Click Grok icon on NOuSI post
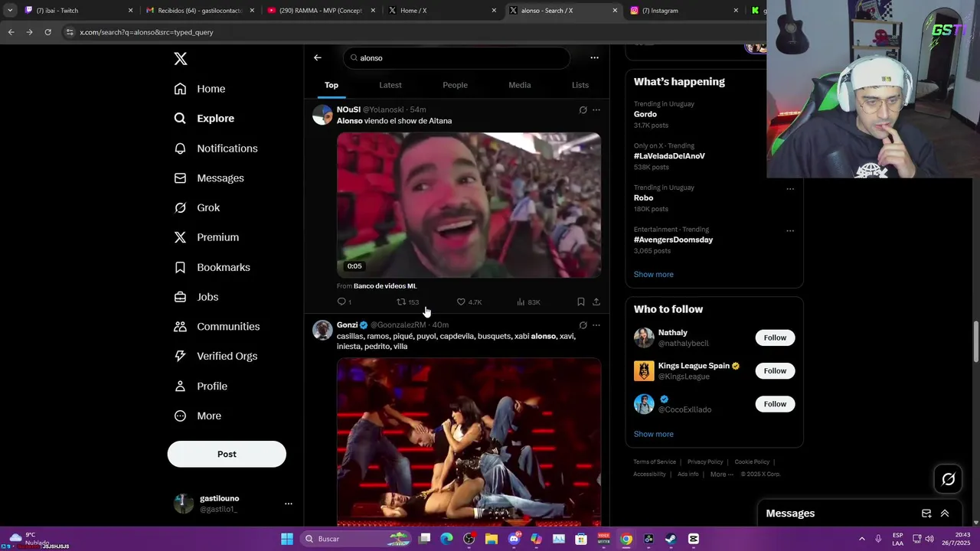 583,110
